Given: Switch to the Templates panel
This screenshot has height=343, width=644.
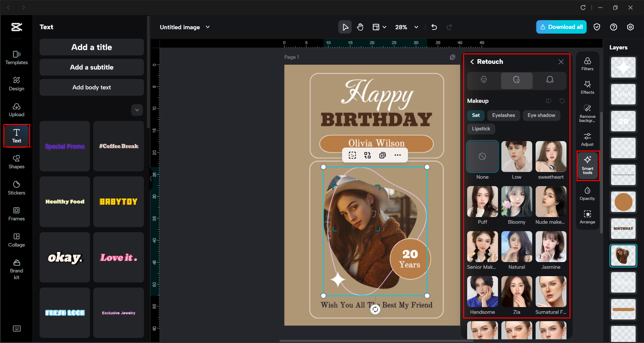Looking at the screenshot, I should click(16, 57).
